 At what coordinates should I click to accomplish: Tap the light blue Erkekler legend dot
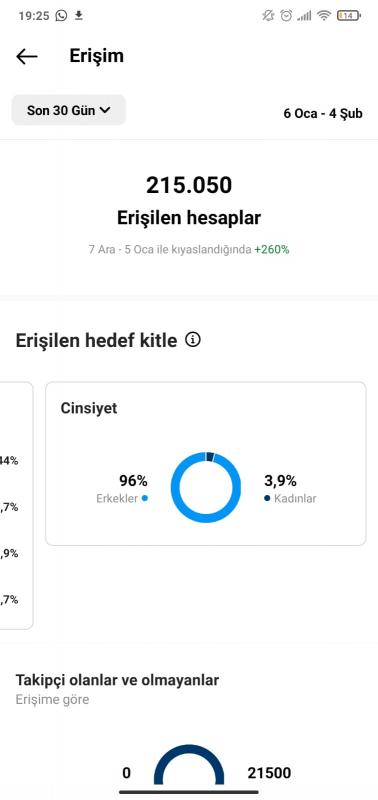click(x=145, y=498)
